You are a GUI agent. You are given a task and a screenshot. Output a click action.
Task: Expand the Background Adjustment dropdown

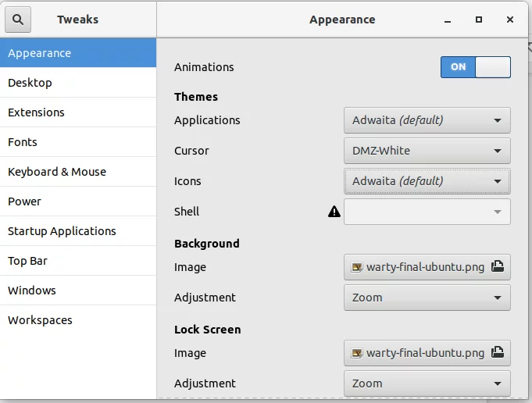click(427, 298)
